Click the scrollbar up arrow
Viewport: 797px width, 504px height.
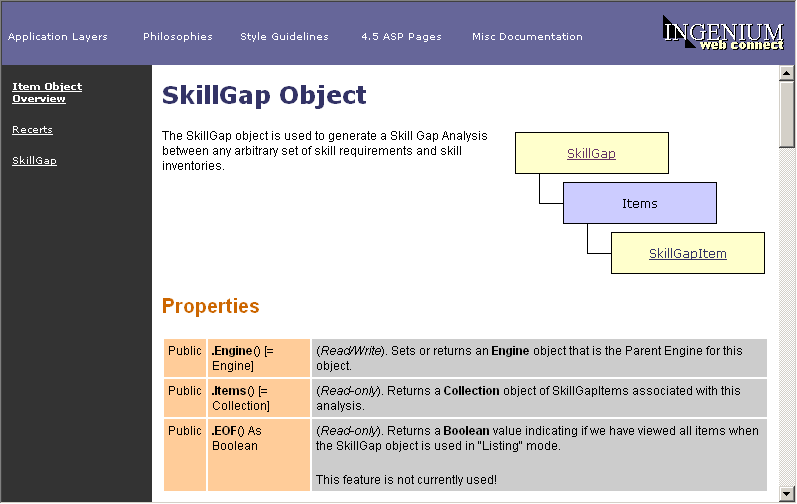point(787,74)
